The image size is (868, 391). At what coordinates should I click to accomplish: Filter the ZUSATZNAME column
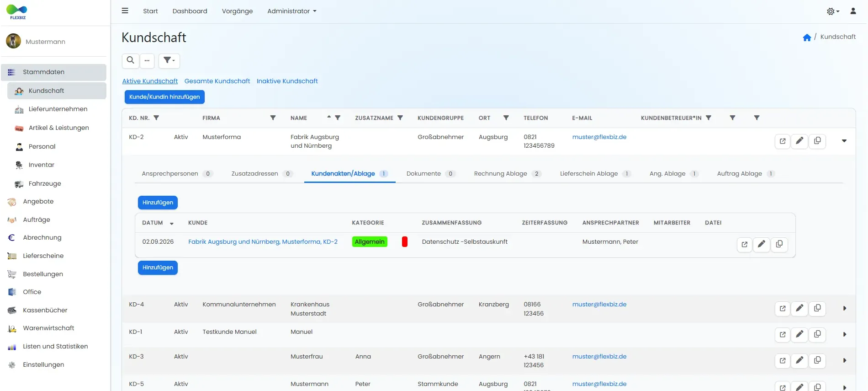click(x=400, y=118)
